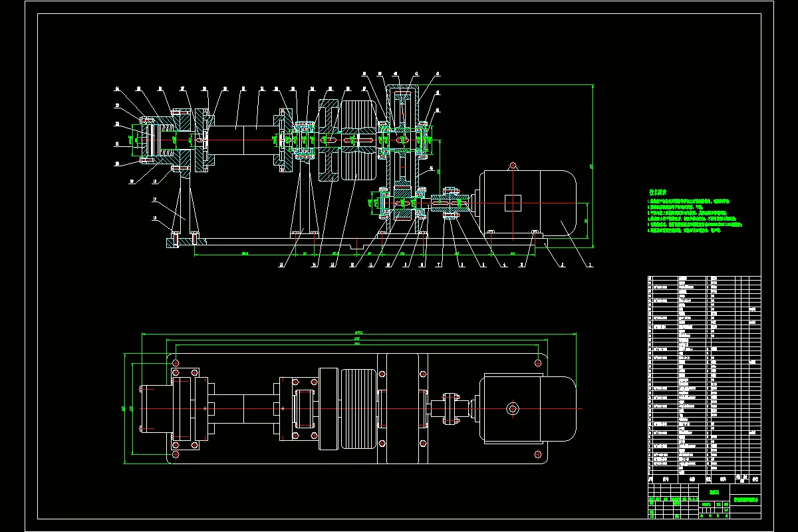The image size is (798, 532).
Task: Select the green technical requirements heading text
Action: pyautogui.click(x=658, y=191)
